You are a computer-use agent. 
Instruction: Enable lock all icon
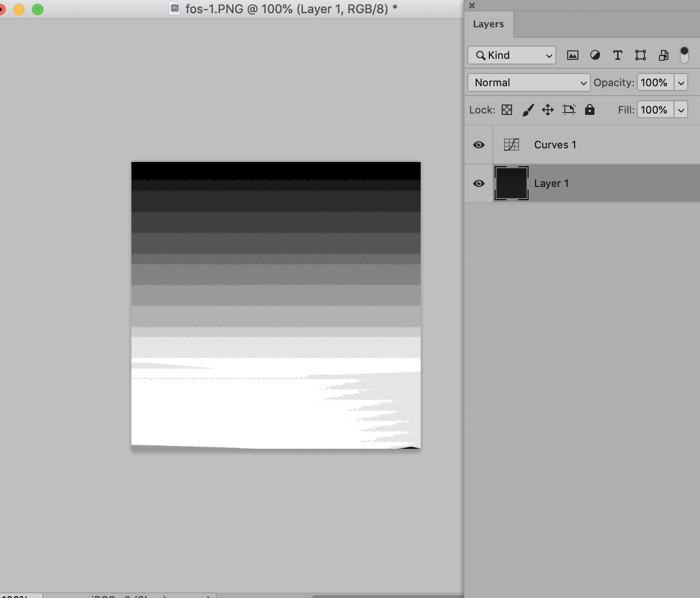pos(589,109)
